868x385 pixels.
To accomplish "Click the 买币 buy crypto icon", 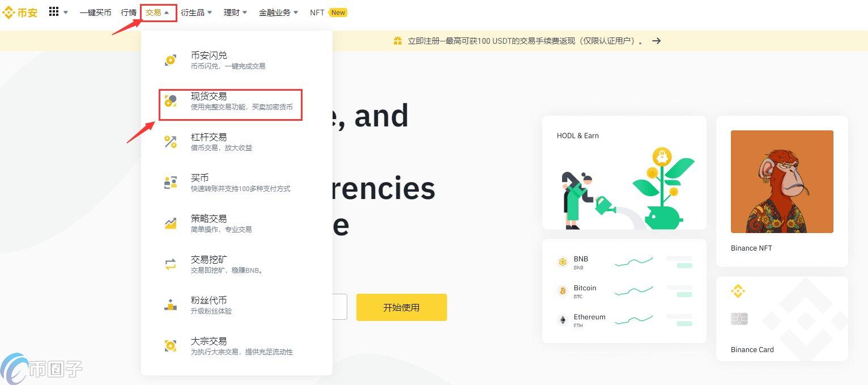I will click(171, 182).
